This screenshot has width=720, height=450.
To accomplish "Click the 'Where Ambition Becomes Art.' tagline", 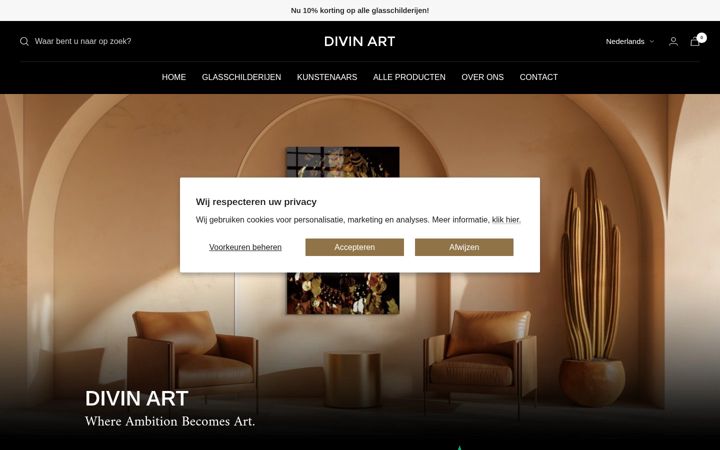I will click(x=170, y=421).
